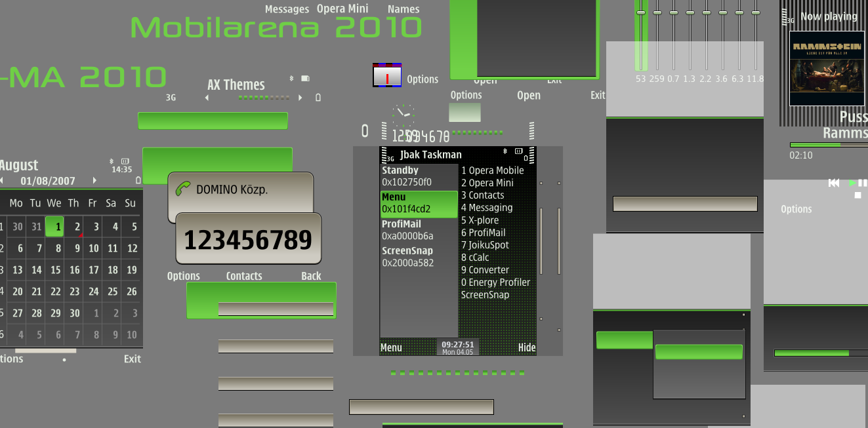The width and height of the screenshot is (868, 428).
Task: Open Options beside the red framed icon
Action: pyautogui.click(x=423, y=79)
